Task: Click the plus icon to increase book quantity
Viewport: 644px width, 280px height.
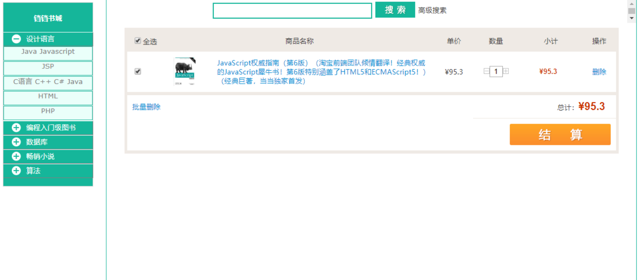Action: point(506,71)
